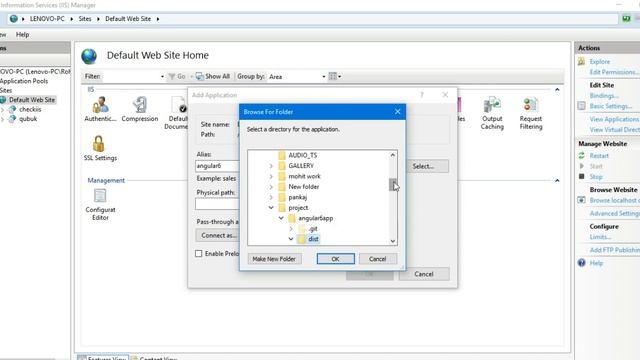Click the Help question mark icon in Actions
Image resolution: width=640 pixels, height=360 pixels.
tap(582, 263)
